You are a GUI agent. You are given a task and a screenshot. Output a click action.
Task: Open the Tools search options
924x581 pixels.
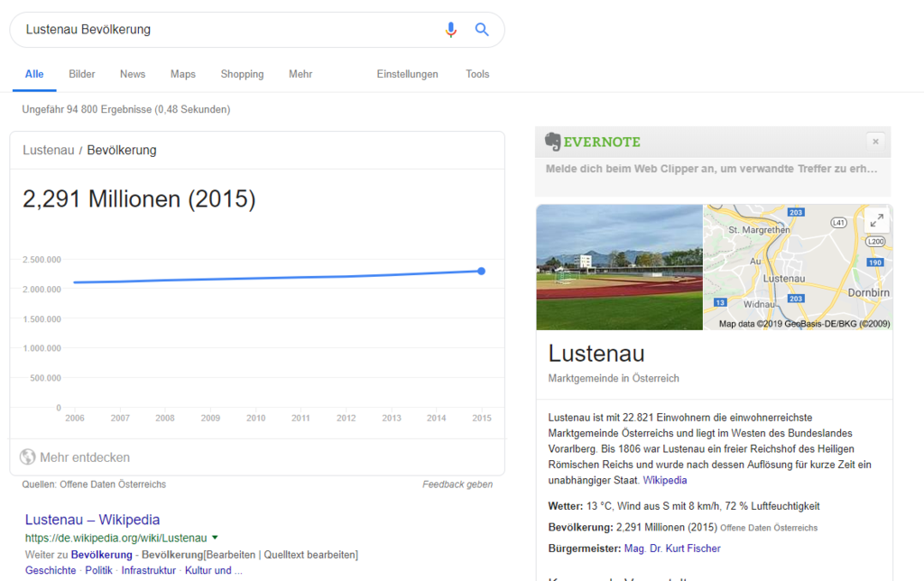(477, 74)
